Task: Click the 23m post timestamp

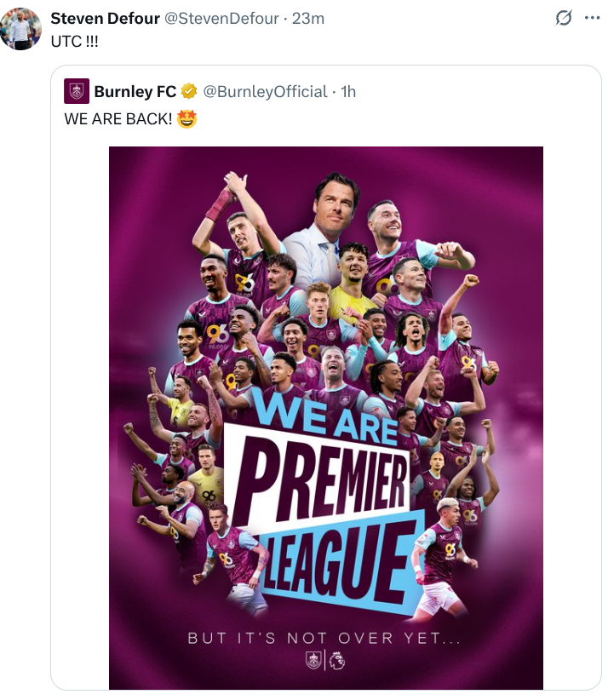Action: pyautogui.click(x=308, y=18)
